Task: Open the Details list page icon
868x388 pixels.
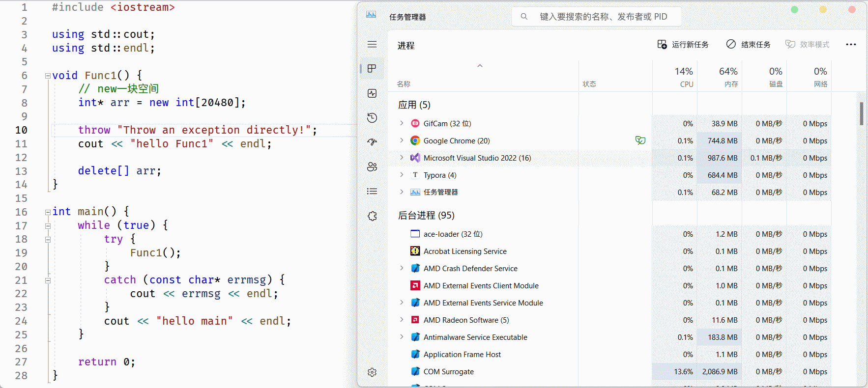Action: [x=372, y=192]
